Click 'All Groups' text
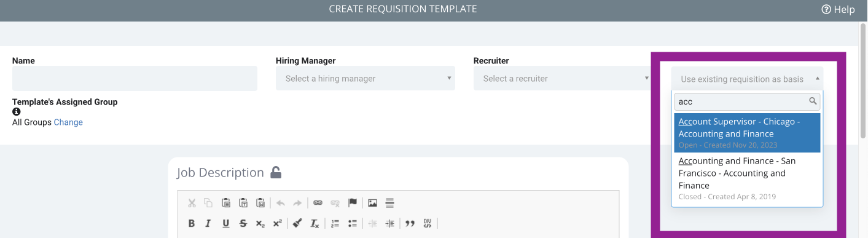868x238 pixels. point(32,122)
